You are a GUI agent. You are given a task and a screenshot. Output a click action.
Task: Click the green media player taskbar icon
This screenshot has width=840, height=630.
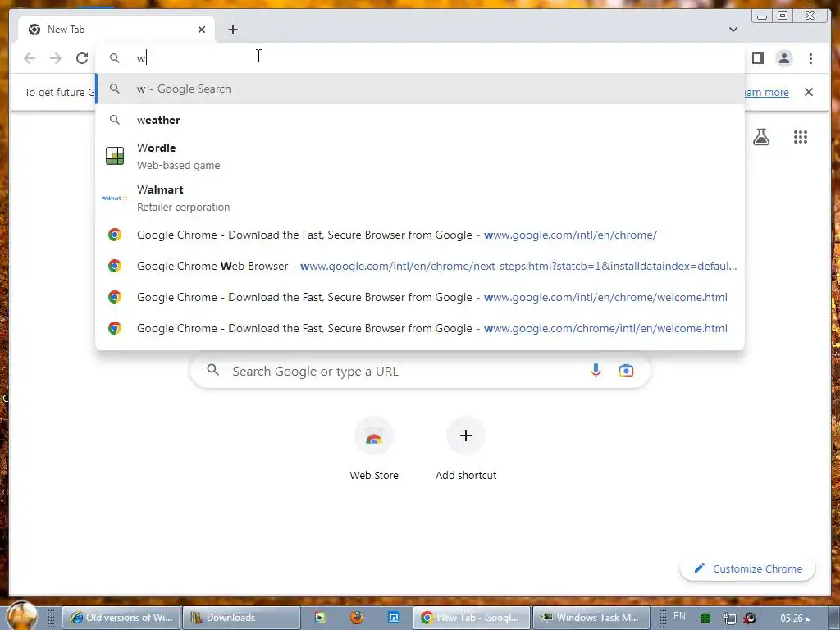(x=320, y=618)
